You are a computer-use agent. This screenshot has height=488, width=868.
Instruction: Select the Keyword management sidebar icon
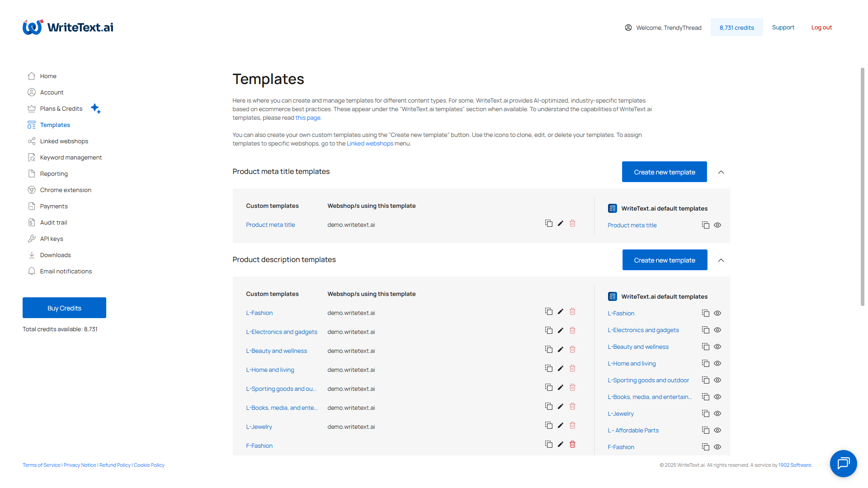coord(31,157)
